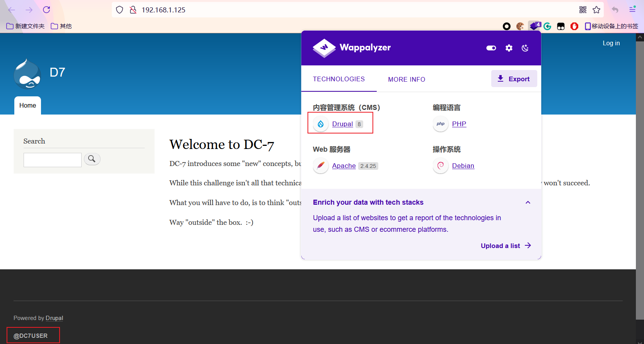The height and width of the screenshot is (344, 644).
Task: Select the TECHNOLOGIES tab
Action: 339,79
